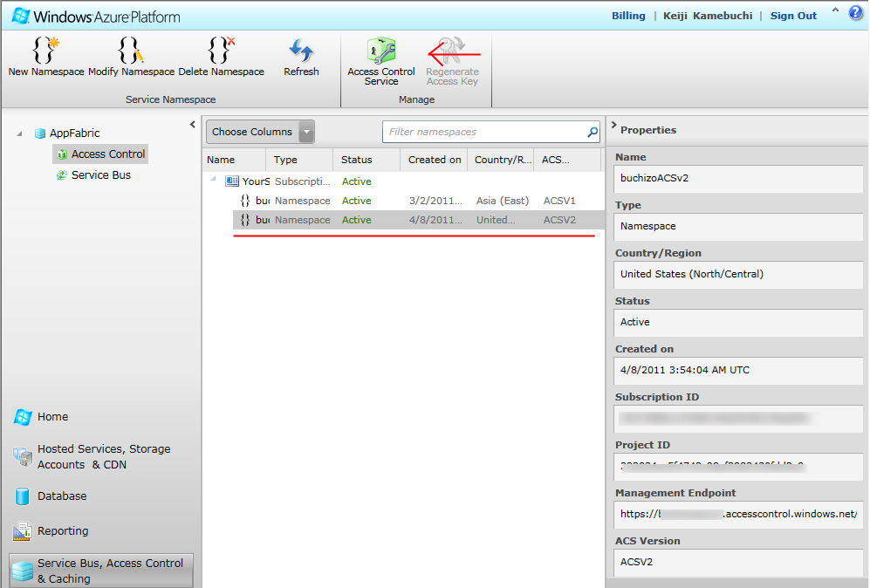Open the Reporting section

click(x=63, y=531)
